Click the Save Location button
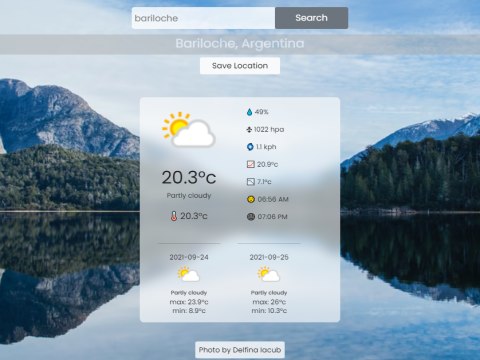Image resolution: width=480 pixels, height=360 pixels. pyautogui.click(x=240, y=66)
